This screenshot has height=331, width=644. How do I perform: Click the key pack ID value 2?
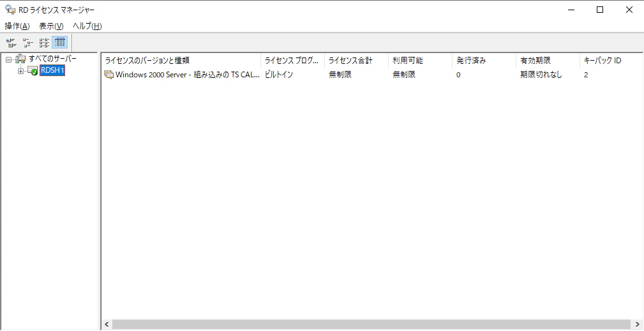click(586, 75)
